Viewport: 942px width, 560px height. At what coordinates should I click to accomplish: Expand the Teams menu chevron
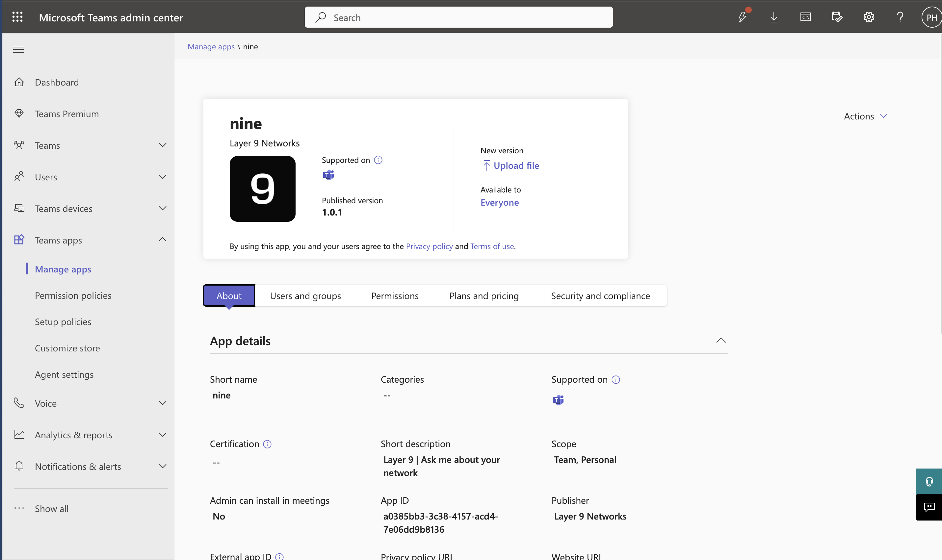click(x=163, y=145)
